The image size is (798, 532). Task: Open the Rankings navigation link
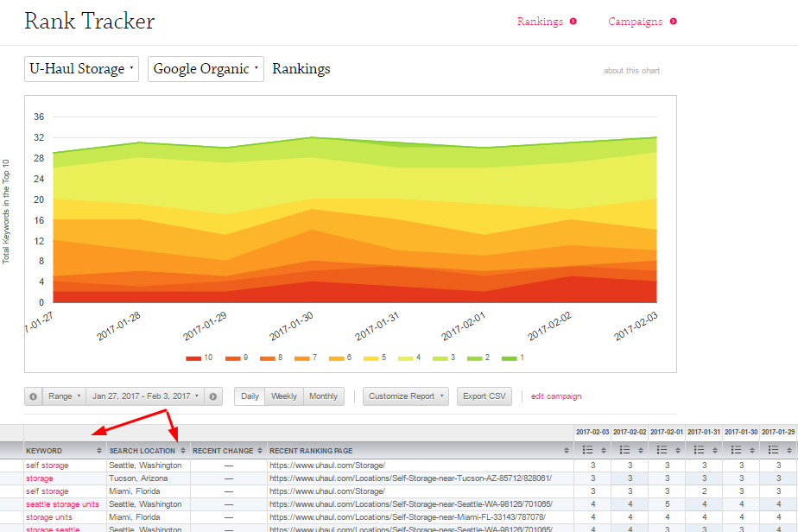pos(540,22)
